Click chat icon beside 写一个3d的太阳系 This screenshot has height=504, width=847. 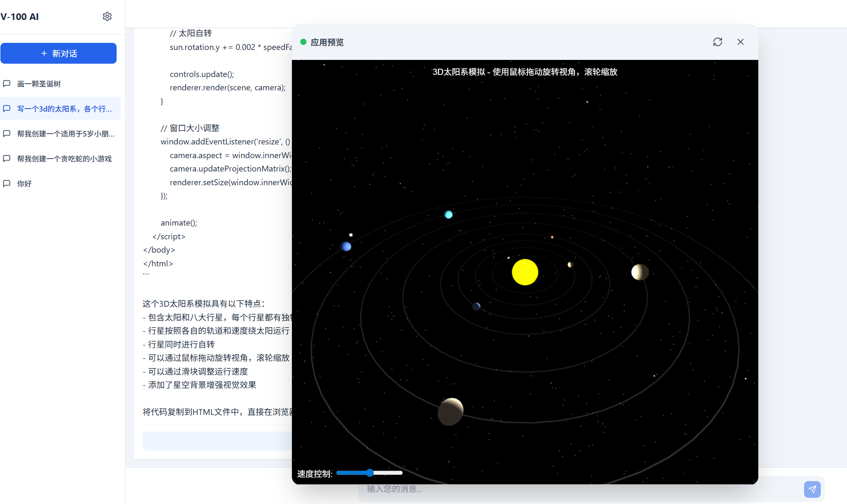(7, 109)
